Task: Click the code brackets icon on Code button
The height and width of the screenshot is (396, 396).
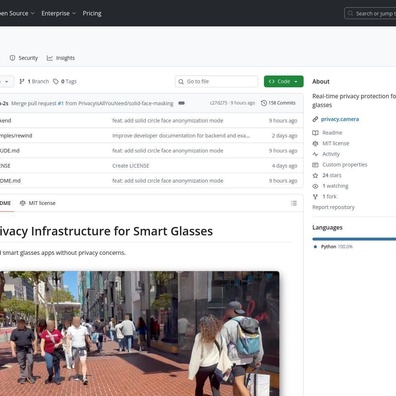Action: 272,81
